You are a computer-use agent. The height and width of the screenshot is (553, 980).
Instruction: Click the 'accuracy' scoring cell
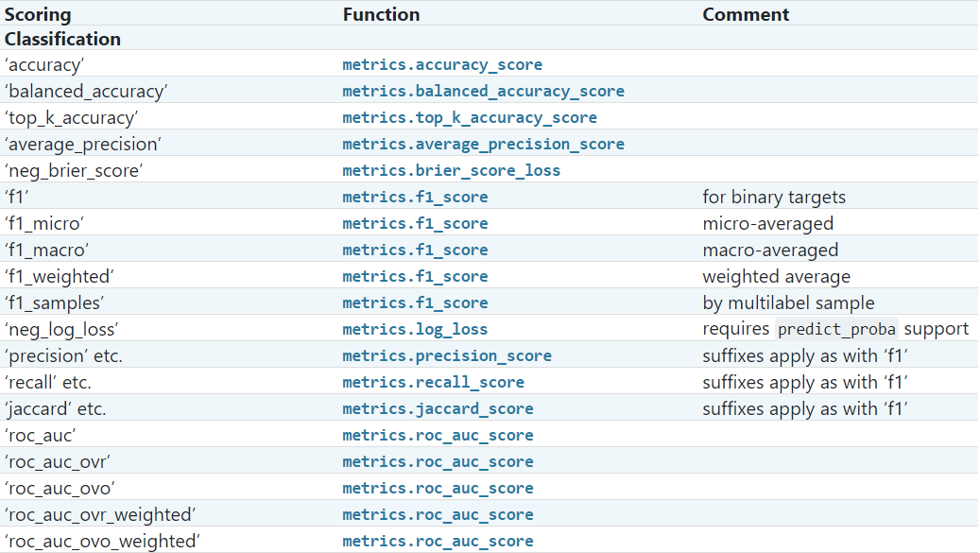44,64
